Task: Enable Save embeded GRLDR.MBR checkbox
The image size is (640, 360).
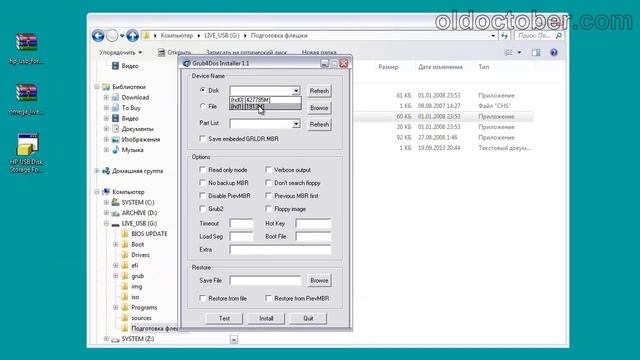Action: (x=202, y=139)
